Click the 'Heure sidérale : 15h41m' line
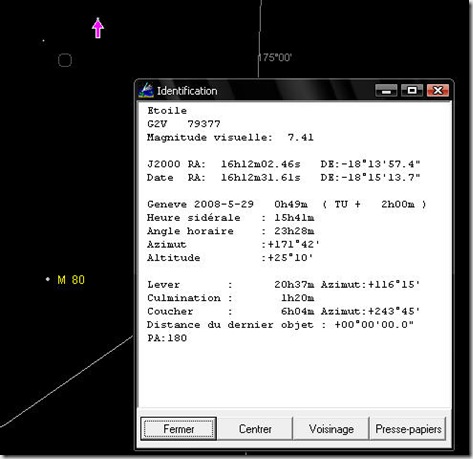 click(230, 218)
